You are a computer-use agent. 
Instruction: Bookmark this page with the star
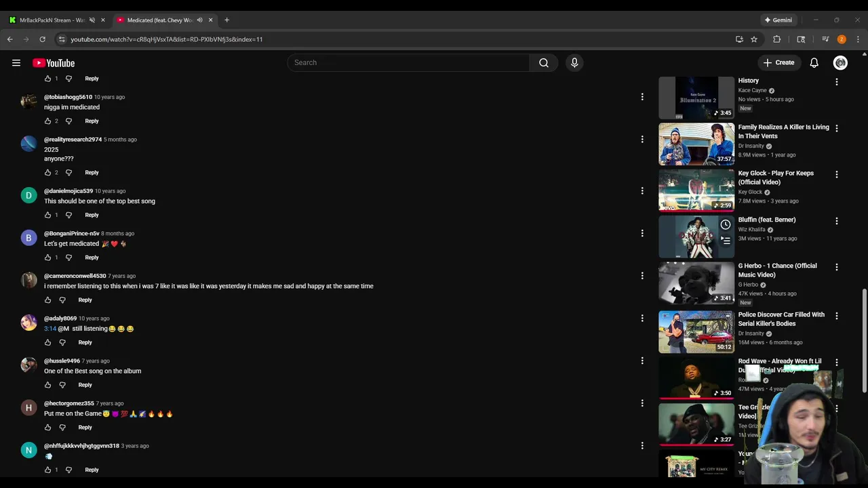[x=754, y=39]
